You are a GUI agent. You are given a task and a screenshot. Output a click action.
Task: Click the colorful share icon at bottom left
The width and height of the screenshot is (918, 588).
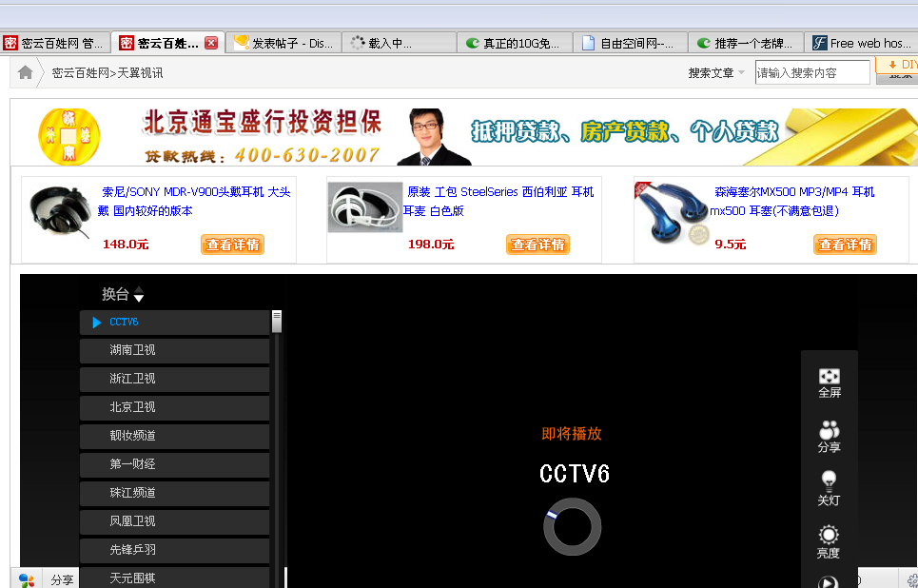27,579
